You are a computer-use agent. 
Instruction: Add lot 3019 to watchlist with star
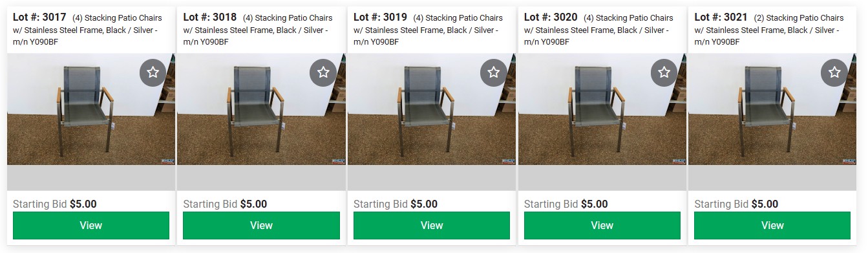click(493, 72)
